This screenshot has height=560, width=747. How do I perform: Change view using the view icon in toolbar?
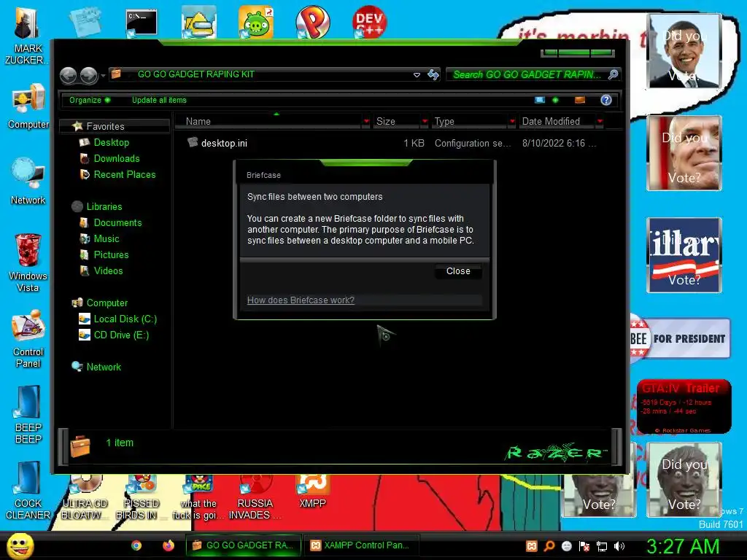click(539, 100)
